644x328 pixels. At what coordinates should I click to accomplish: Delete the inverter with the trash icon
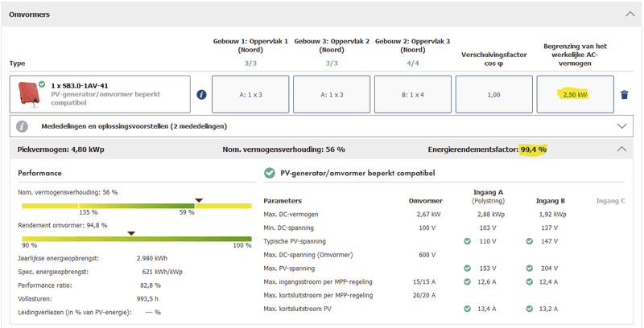624,95
